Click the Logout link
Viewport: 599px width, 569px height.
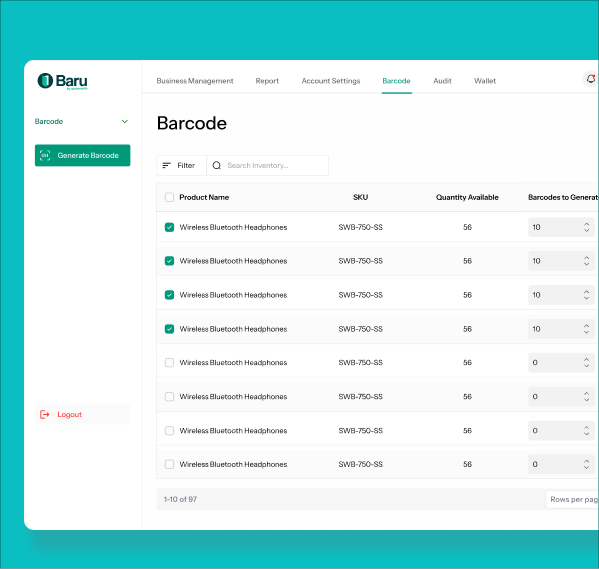pos(70,415)
